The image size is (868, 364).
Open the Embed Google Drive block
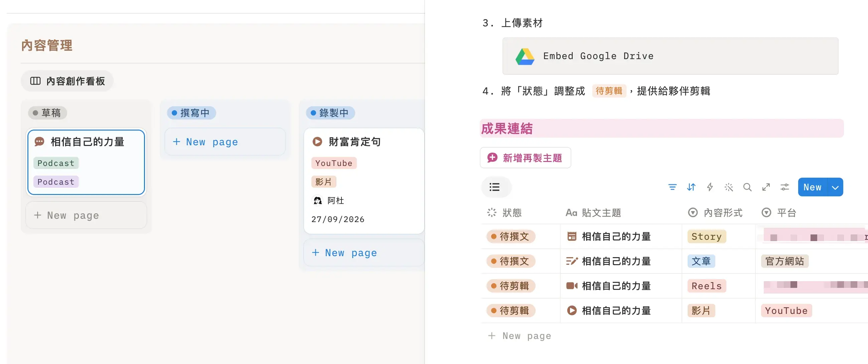[x=670, y=56]
